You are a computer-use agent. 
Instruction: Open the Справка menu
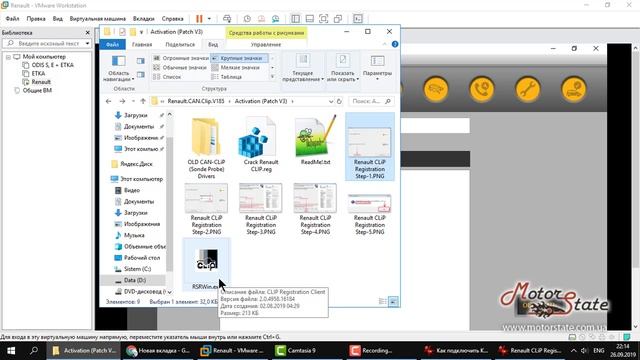pos(172,19)
